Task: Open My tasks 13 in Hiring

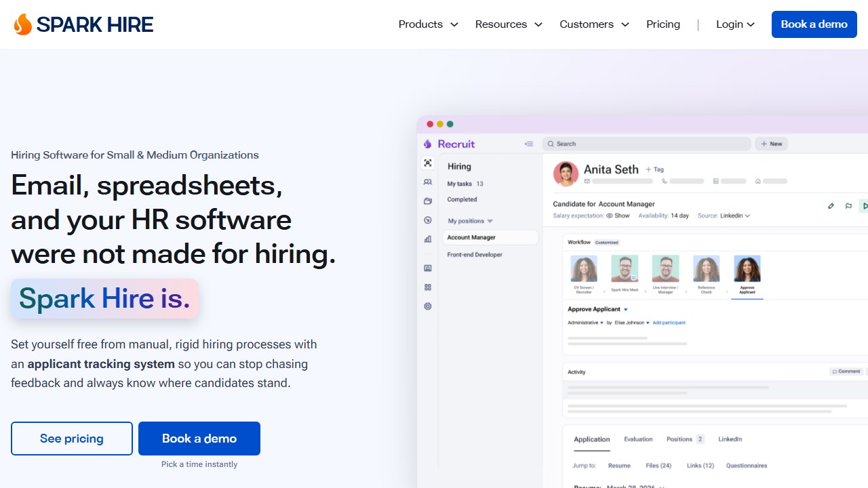Action: (x=465, y=184)
